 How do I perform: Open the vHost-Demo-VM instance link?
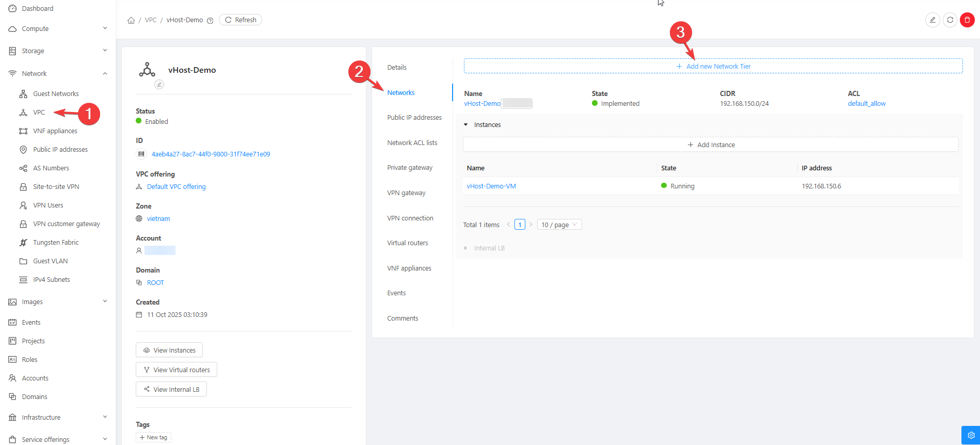[x=491, y=186]
